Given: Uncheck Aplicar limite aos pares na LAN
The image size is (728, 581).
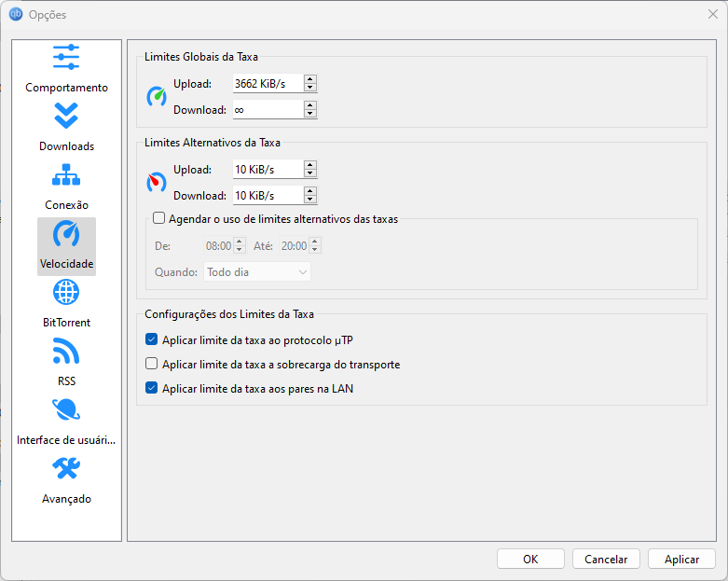Looking at the screenshot, I should [151, 388].
